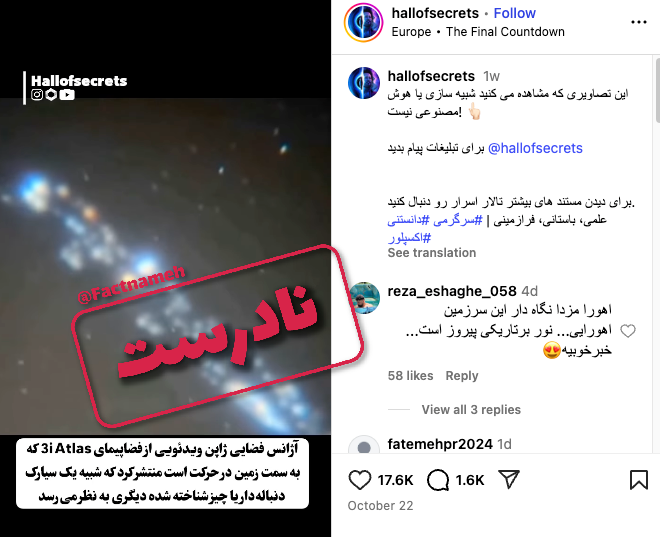Image resolution: width=660 pixels, height=537 pixels.
Task: View the 58 likes on comment
Action: 410,375
